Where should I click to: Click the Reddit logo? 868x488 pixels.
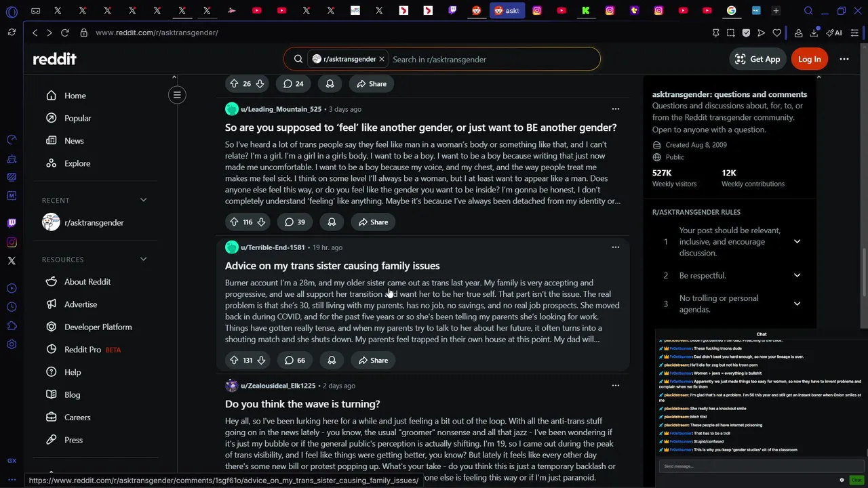coord(54,59)
